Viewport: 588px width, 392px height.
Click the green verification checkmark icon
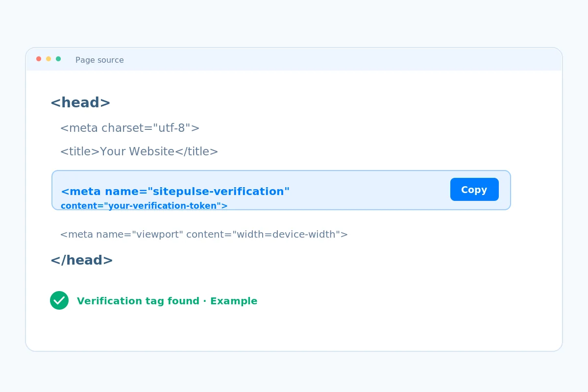pyautogui.click(x=59, y=300)
